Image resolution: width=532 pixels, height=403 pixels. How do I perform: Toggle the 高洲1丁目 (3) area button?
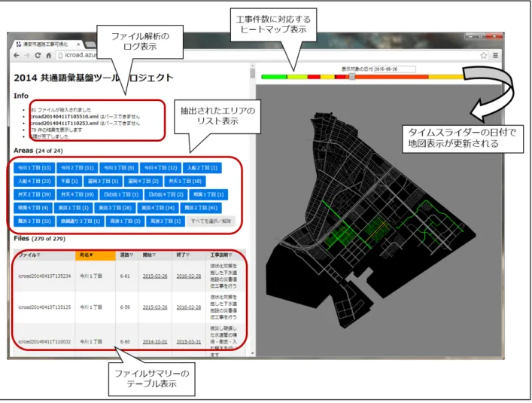pyautogui.click(x=125, y=221)
